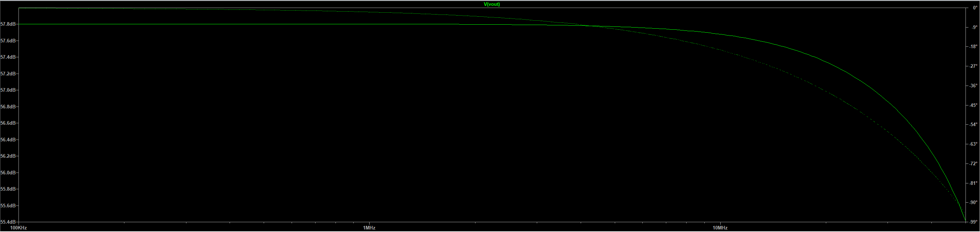Screen dimensions: 980x232
Task: Click the 56.4dB label on left axis
Action: (8, 140)
